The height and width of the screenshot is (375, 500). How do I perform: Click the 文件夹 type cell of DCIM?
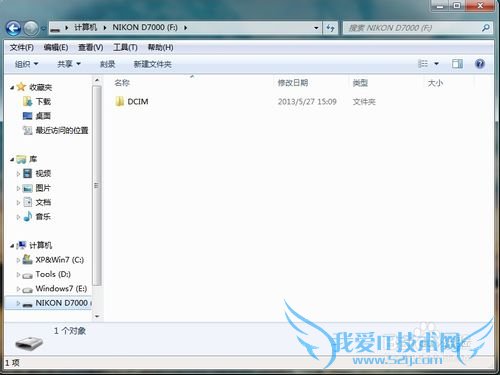click(x=364, y=102)
